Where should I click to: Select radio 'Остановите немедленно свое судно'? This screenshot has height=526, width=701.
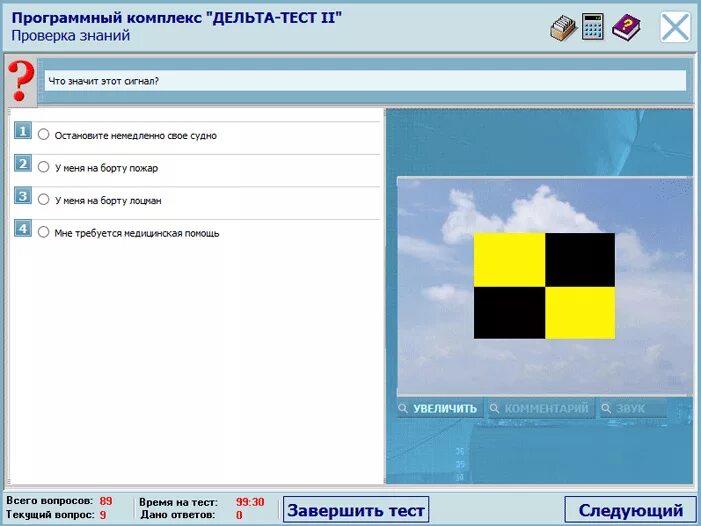point(43,135)
